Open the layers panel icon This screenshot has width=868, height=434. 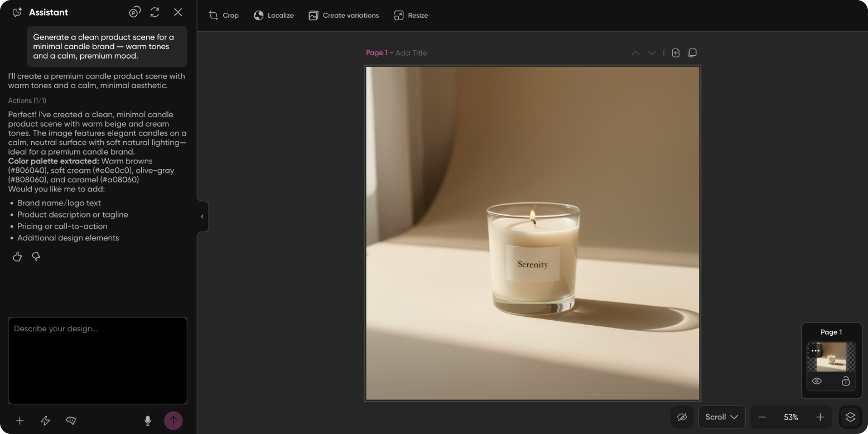(x=850, y=417)
